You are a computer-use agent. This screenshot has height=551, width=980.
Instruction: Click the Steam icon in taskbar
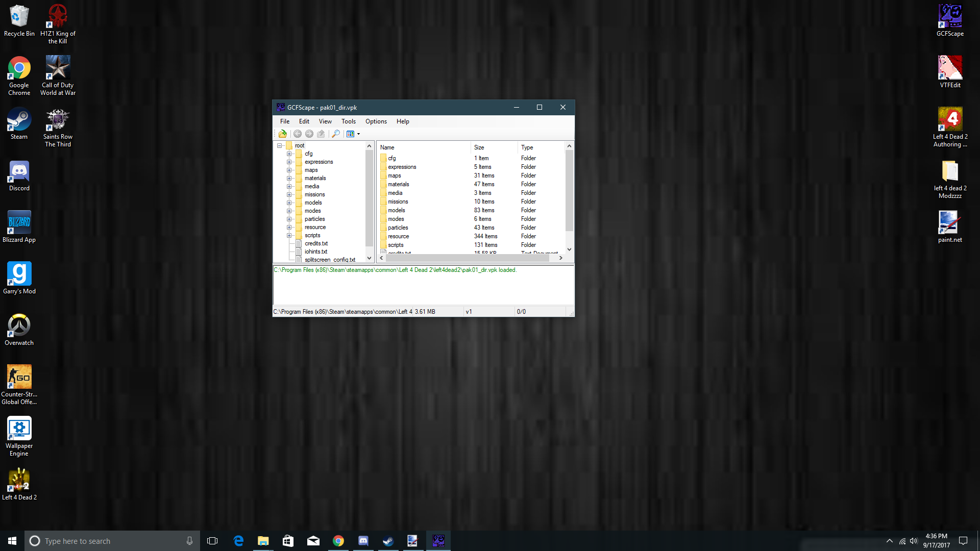pos(388,541)
